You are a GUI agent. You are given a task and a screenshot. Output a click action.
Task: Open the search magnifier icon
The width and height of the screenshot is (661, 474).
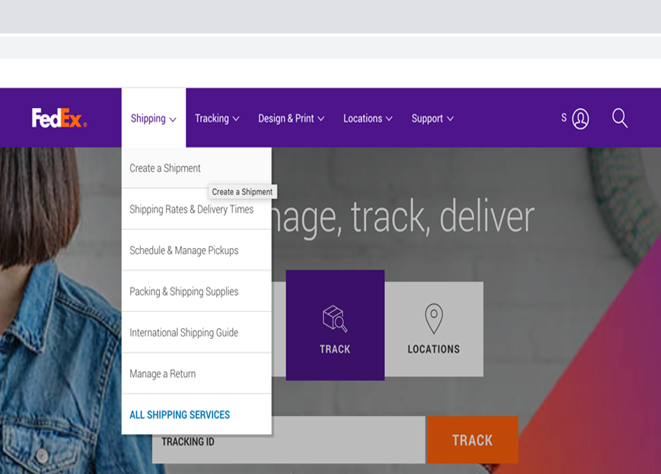click(620, 118)
